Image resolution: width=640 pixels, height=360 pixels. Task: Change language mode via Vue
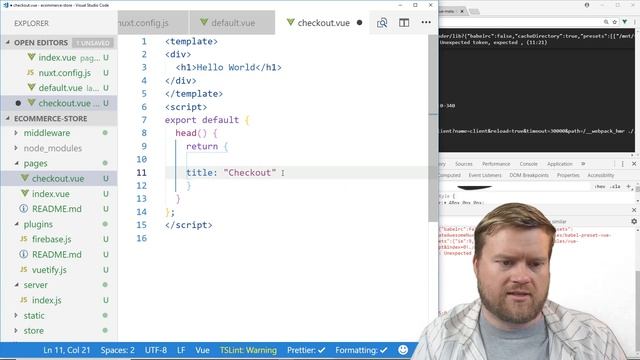[202, 350]
